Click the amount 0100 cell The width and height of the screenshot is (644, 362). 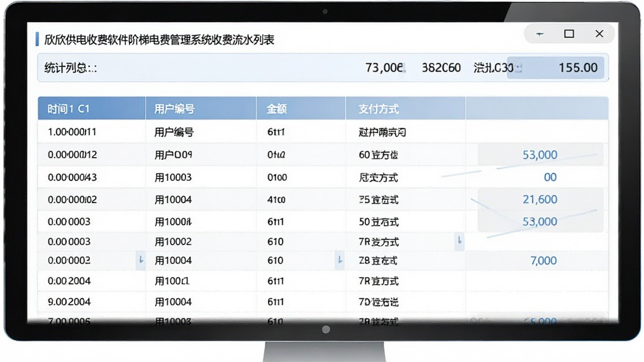click(277, 178)
